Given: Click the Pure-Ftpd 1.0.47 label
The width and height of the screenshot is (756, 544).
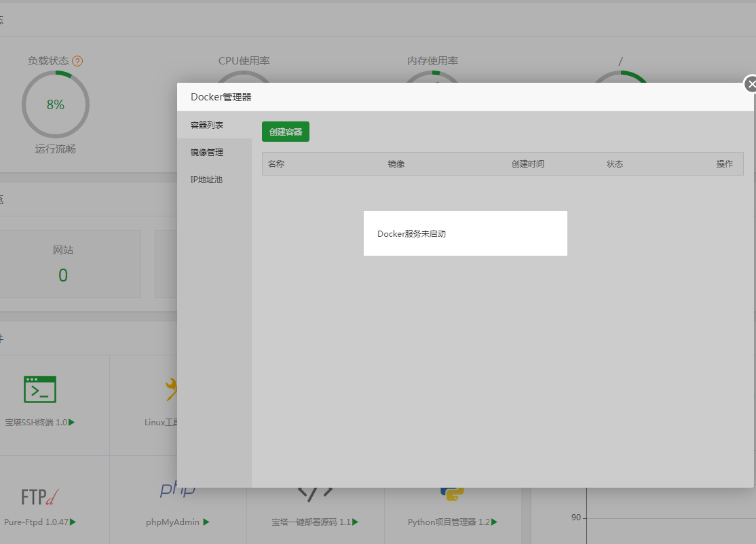Looking at the screenshot, I should point(36,522).
